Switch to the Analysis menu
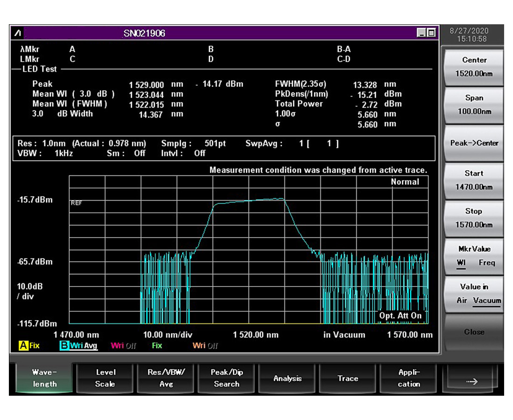The width and height of the screenshot is (513, 420). [287, 378]
